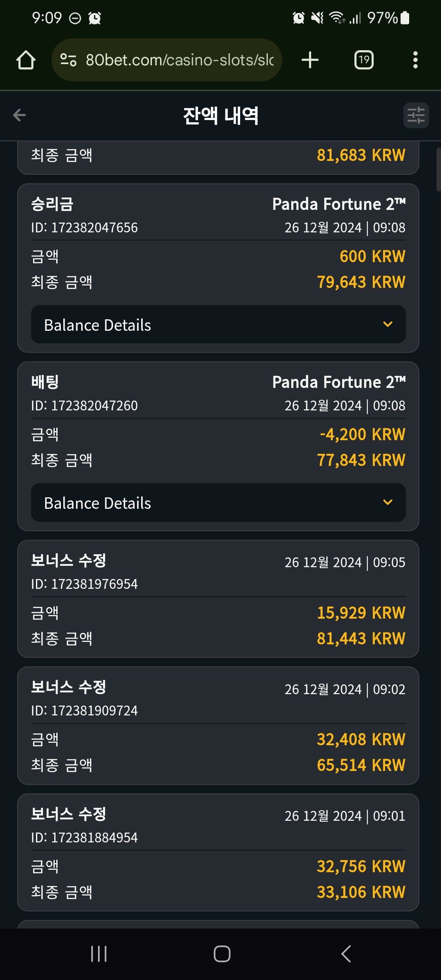Click chevron on first Balance Details row
This screenshot has height=980, width=441.
pyautogui.click(x=388, y=324)
